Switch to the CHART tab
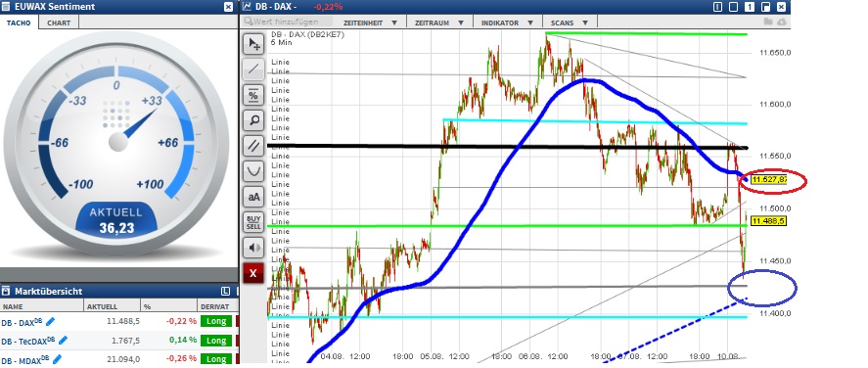 pyautogui.click(x=59, y=23)
